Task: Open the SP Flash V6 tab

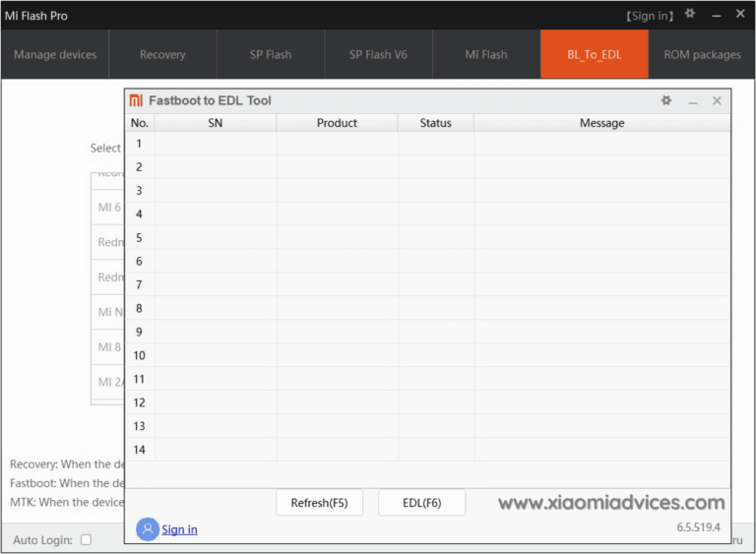Action: (378, 54)
